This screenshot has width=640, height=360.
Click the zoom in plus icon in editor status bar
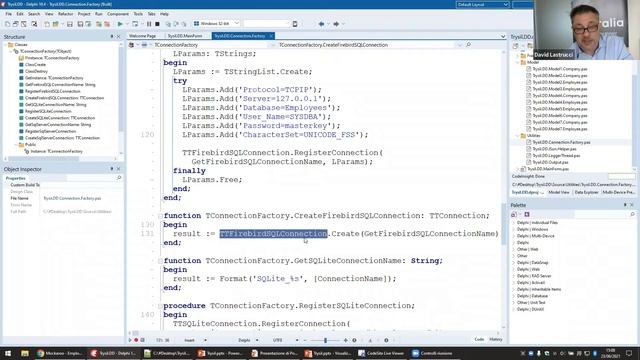[x=346, y=340]
